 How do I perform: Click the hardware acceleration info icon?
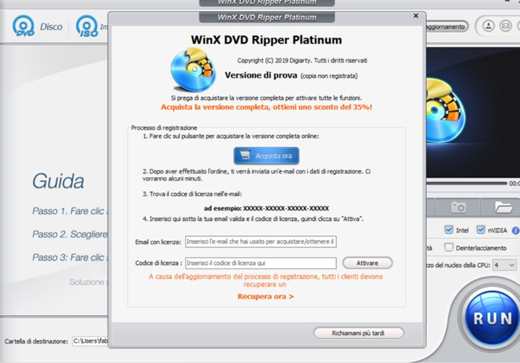(516, 230)
